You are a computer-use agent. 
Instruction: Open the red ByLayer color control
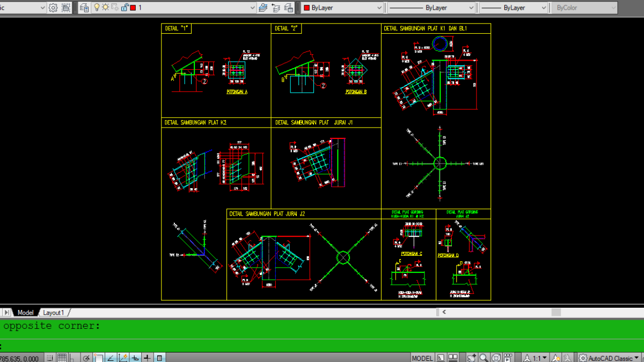342,8
